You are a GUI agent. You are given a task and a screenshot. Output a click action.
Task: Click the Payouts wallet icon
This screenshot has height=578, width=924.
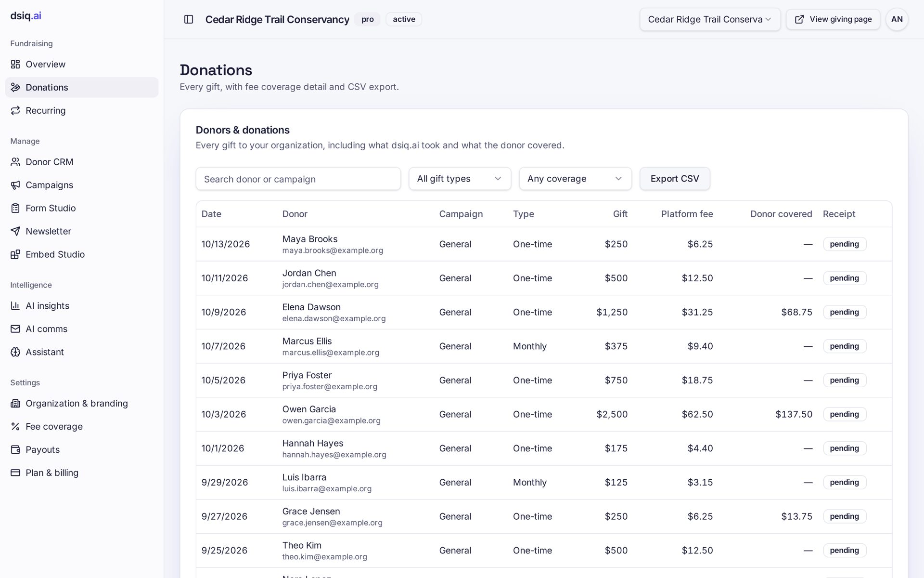click(15, 450)
